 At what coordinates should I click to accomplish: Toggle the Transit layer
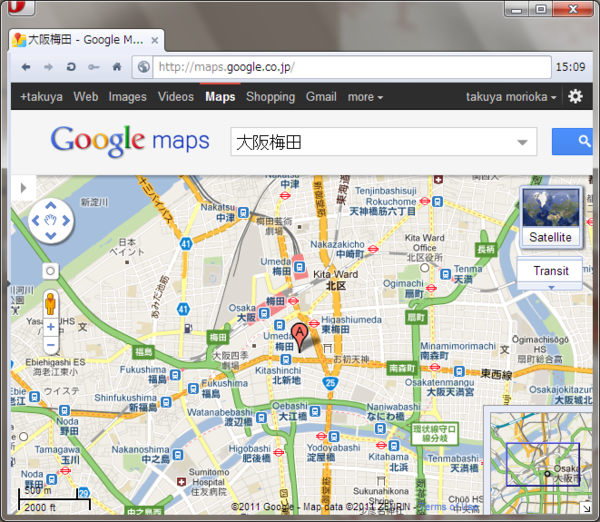(x=551, y=271)
